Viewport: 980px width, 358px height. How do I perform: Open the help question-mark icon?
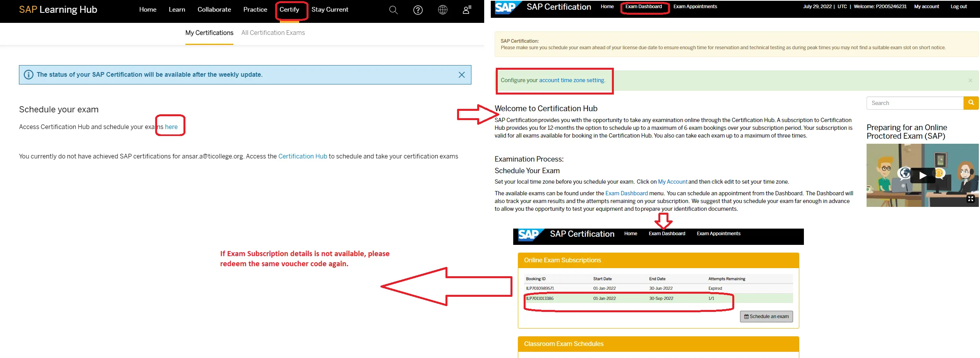point(418,10)
